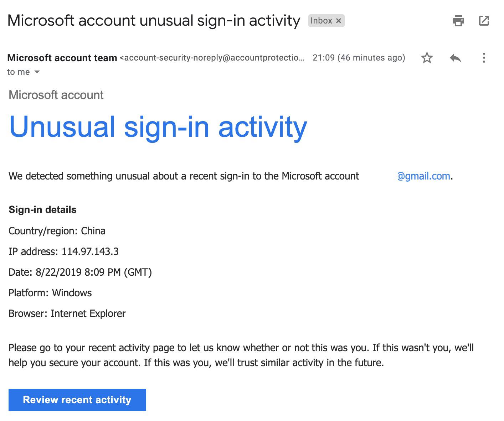Screen dimensions: 504x421
Task: Click the email subject line at the top
Action: click(x=154, y=21)
